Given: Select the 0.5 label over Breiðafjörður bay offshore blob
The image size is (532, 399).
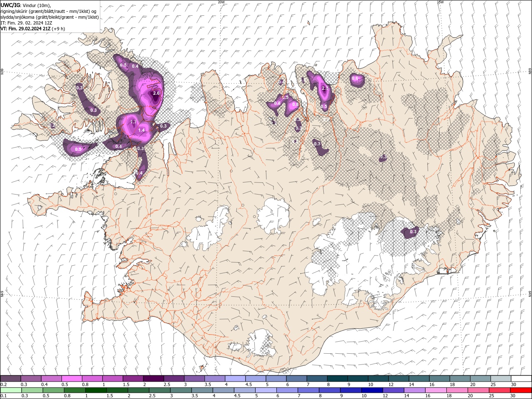Looking at the screenshot, I should (x=78, y=149).
